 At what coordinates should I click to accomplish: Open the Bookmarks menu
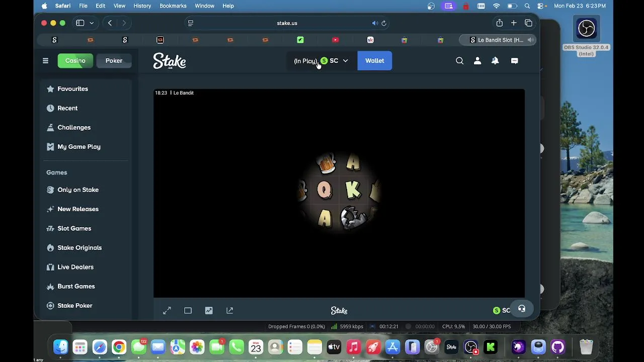coord(173,6)
